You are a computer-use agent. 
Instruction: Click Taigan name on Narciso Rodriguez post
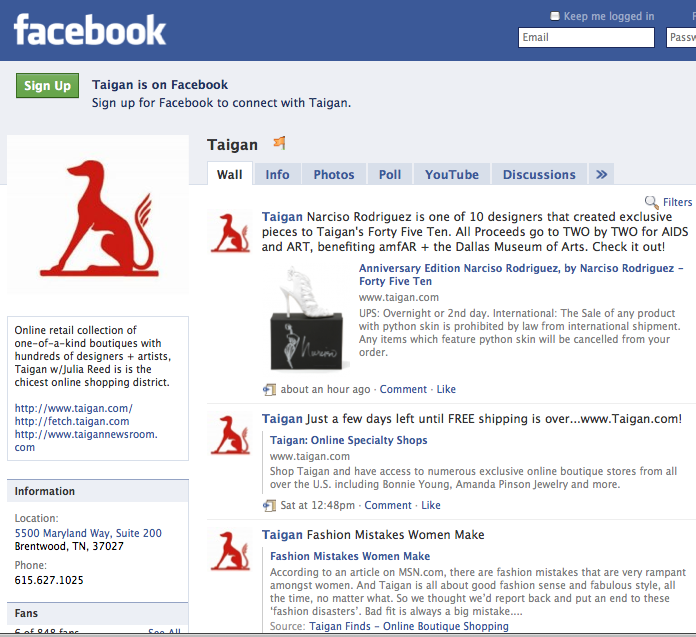(x=282, y=217)
